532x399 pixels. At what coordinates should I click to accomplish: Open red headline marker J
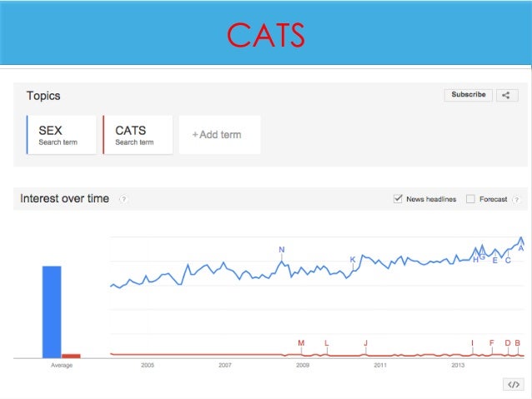point(365,343)
